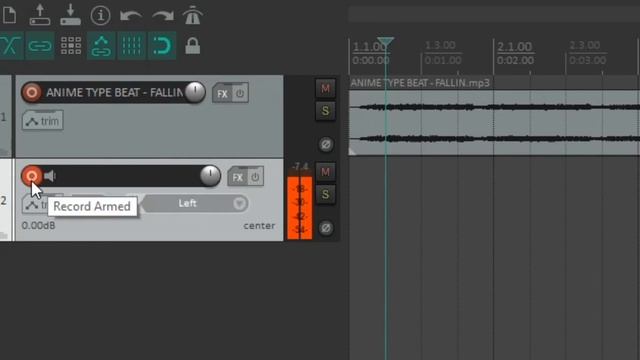Click the edit cursor marker in ruler
The width and height of the screenshot is (640, 360).
(385, 42)
